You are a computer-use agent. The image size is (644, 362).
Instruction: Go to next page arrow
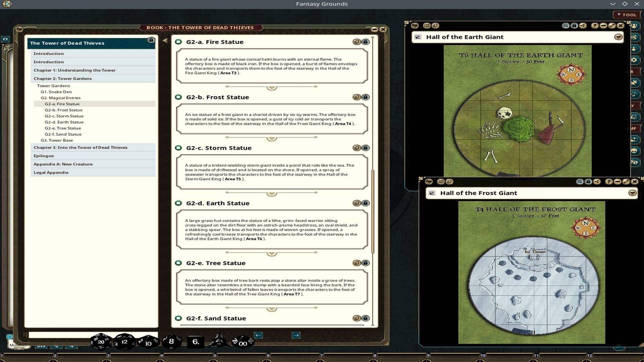coord(296,335)
